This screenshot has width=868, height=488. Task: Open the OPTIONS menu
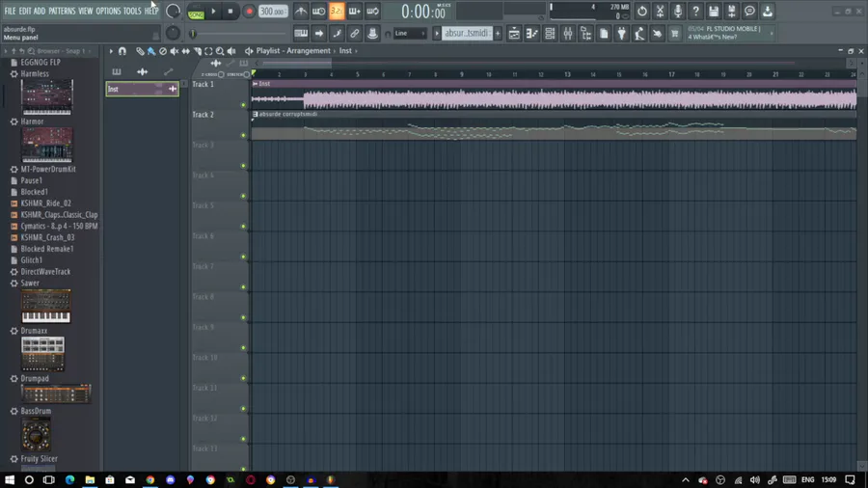pos(108,11)
